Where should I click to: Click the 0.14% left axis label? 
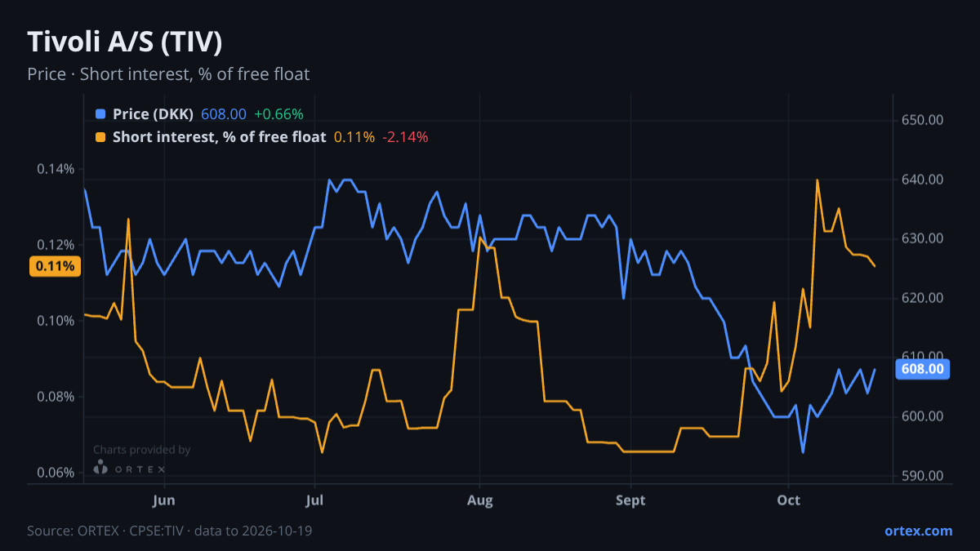tap(56, 169)
